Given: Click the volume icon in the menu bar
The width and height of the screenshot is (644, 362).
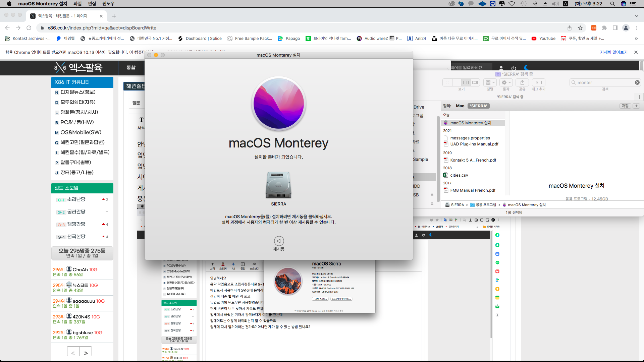Looking at the screenshot, I should click(555, 4).
